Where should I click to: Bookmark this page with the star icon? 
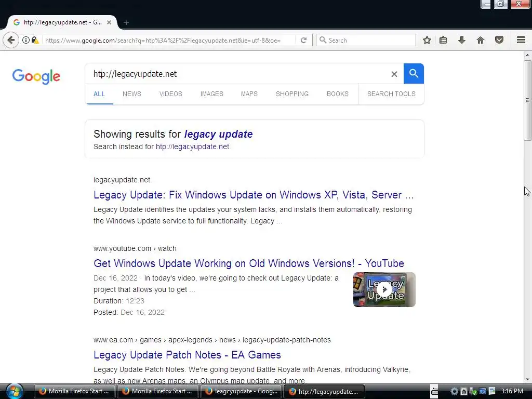click(x=427, y=40)
